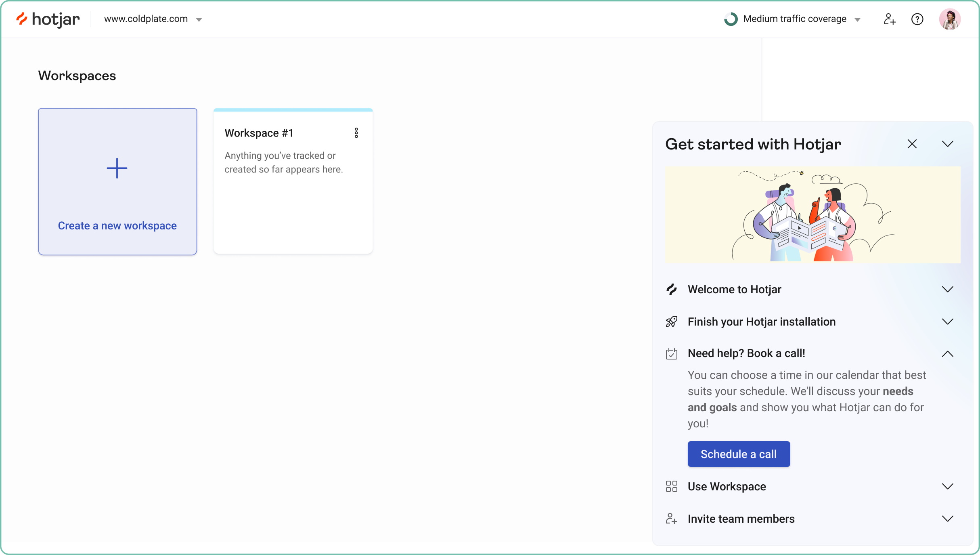Click the Hotjar flame icon beside Welcome
This screenshot has width=980, height=555.
tap(671, 289)
